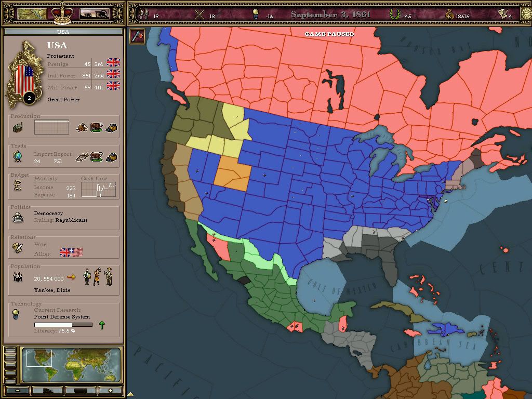Click the Great Power status text
Viewport: 532px width, 399px height.
click(x=63, y=99)
